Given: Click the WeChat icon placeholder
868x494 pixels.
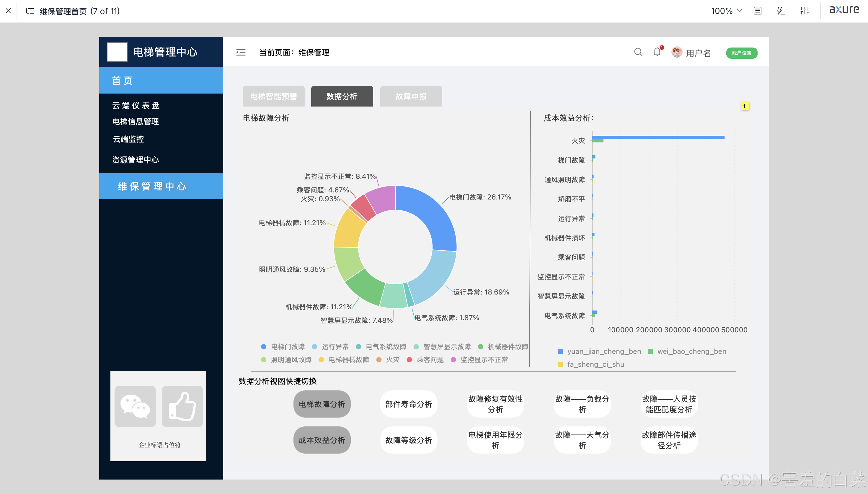Looking at the screenshot, I should [135, 406].
